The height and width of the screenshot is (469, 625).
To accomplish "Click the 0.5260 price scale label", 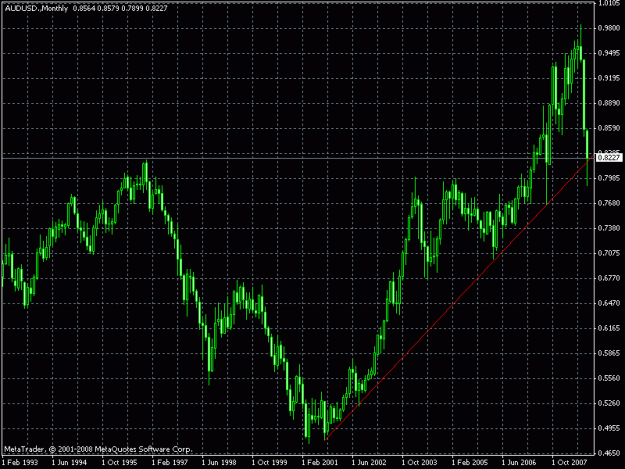I will pos(609,403).
